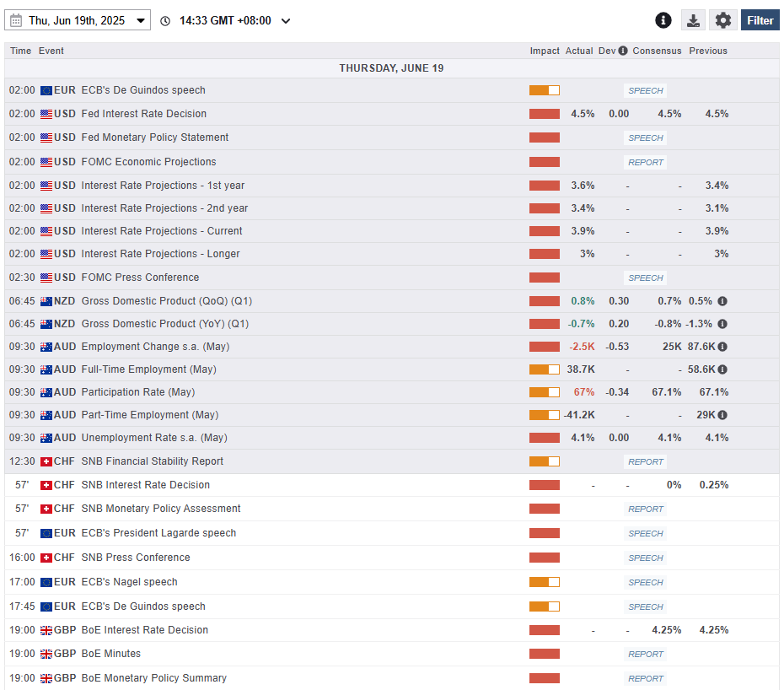
Task: Click UK flag on BoE Minutes row
Action: (46, 654)
